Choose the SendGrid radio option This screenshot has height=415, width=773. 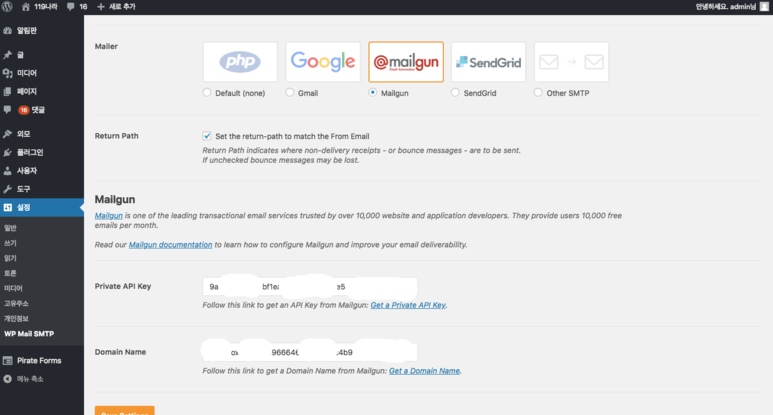click(455, 92)
